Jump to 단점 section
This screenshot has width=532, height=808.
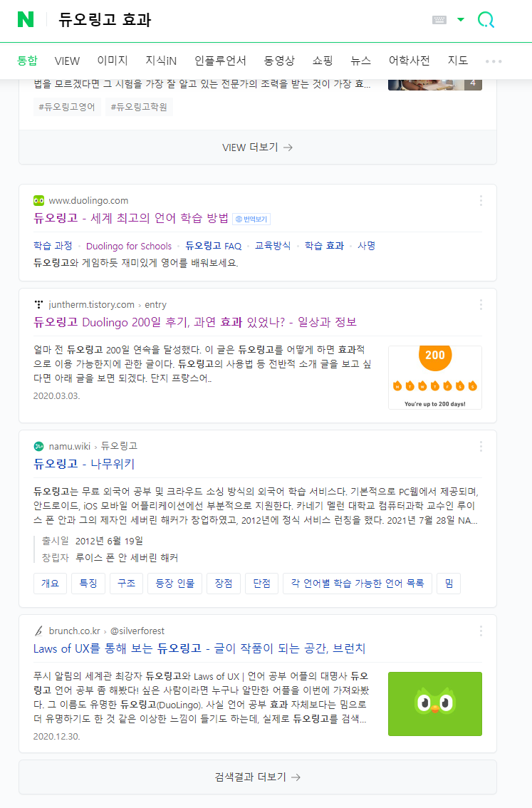click(261, 584)
